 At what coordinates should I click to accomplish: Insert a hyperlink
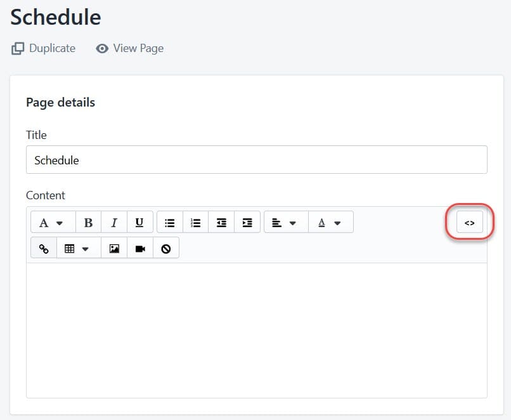coord(44,249)
